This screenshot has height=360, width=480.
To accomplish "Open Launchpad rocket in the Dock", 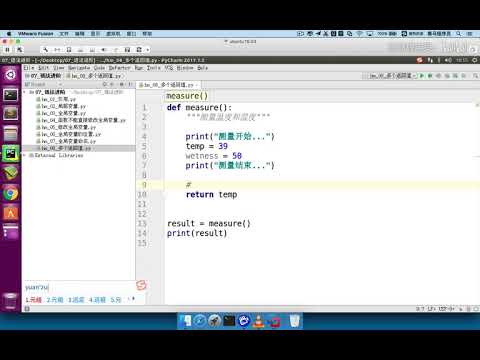I will [214, 321].
